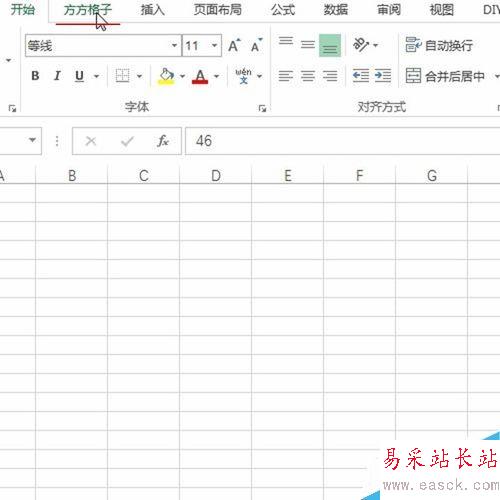Open the Name Box dropdown arrow
This screenshot has width=500, height=500.
tap(32, 140)
